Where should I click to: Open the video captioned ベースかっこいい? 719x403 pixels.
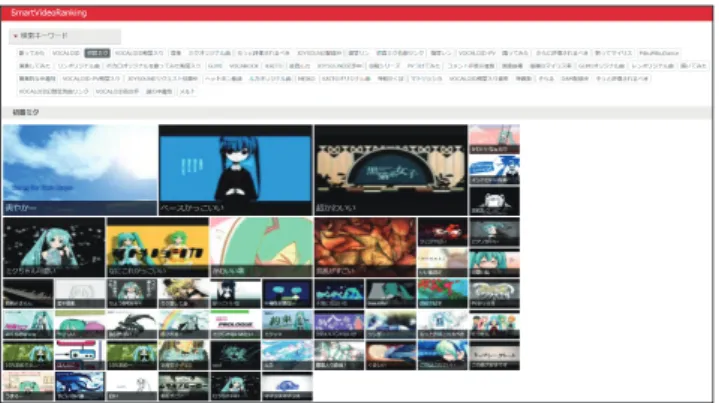pos(236,170)
